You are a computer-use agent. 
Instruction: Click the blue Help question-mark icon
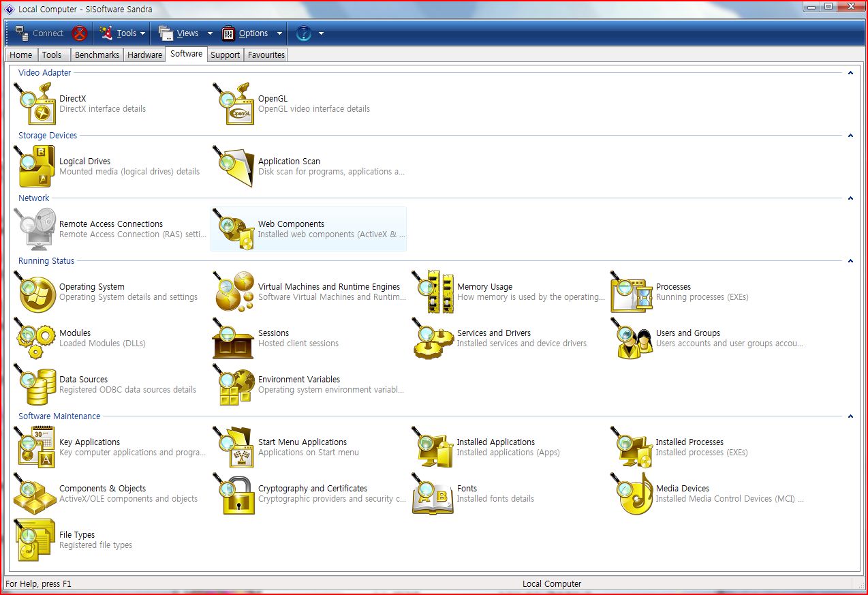[304, 33]
